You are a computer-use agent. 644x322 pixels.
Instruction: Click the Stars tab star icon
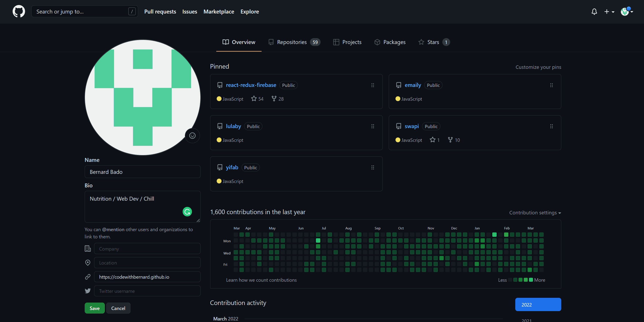click(421, 42)
